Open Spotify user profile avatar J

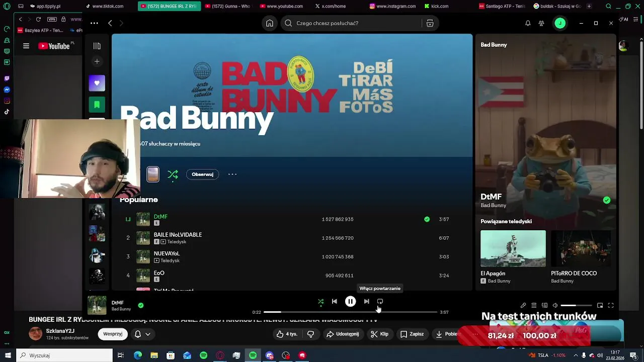pos(560,23)
